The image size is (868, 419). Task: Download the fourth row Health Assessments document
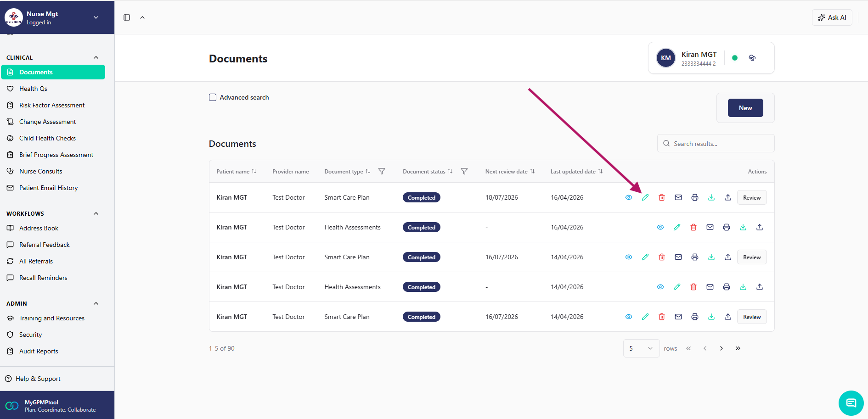point(743,287)
